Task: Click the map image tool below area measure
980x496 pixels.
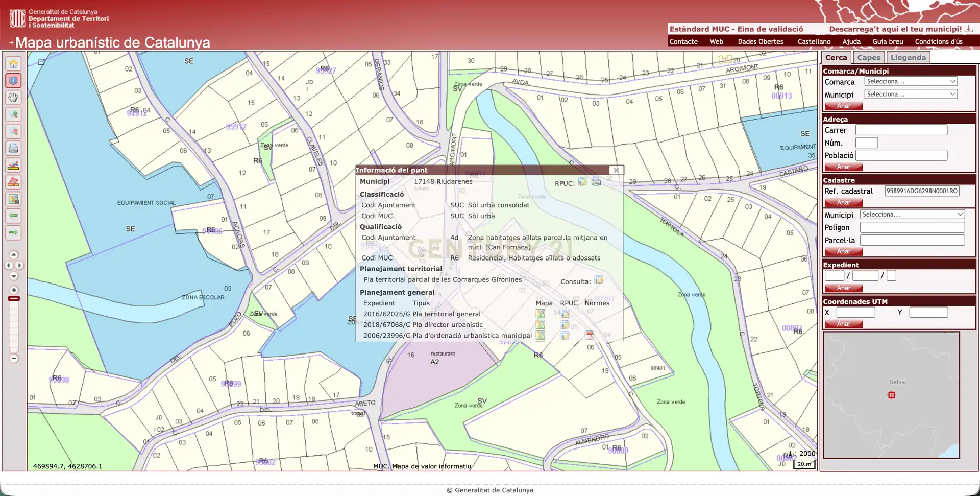Action: [13, 199]
